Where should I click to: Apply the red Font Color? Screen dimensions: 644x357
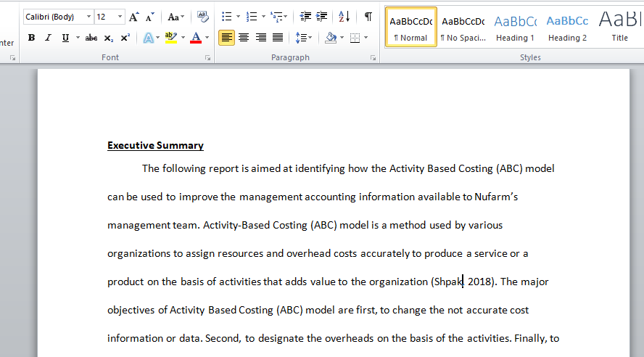point(196,38)
